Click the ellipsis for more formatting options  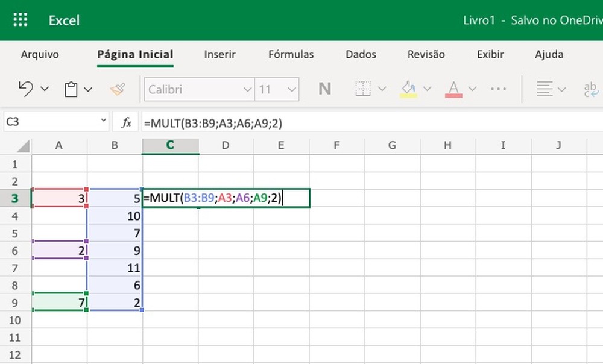(x=498, y=89)
